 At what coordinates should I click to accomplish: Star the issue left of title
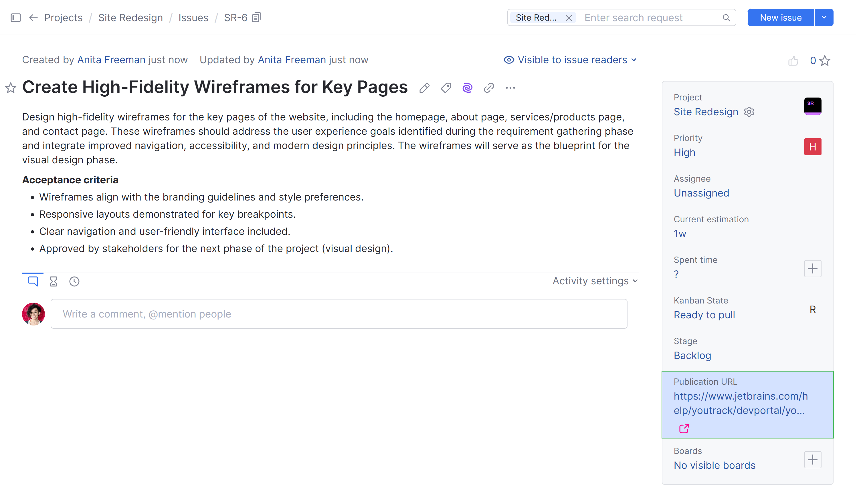coord(11,88)
